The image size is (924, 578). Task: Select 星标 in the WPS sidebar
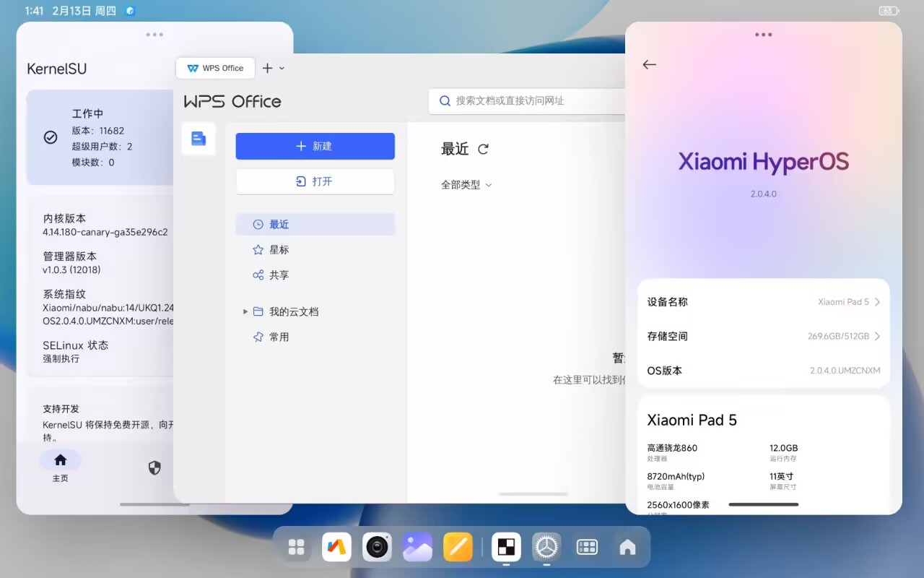click(x=315, y=250)
